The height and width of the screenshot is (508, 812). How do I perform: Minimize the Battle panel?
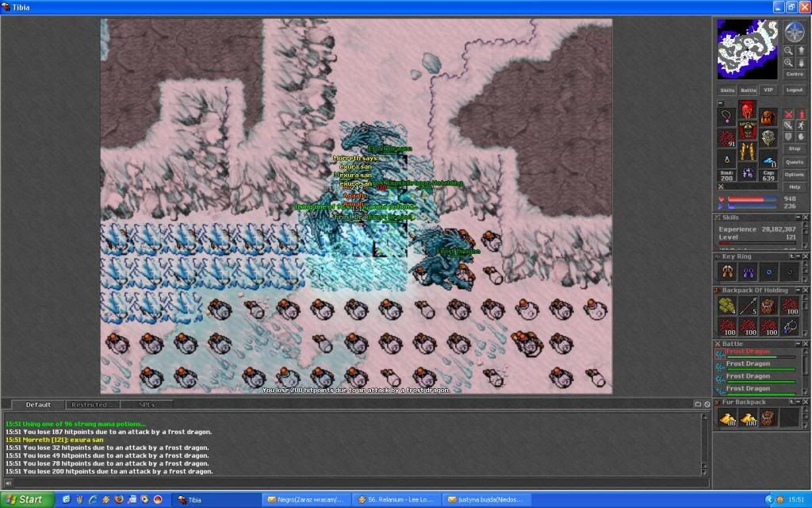pos(798,344)
